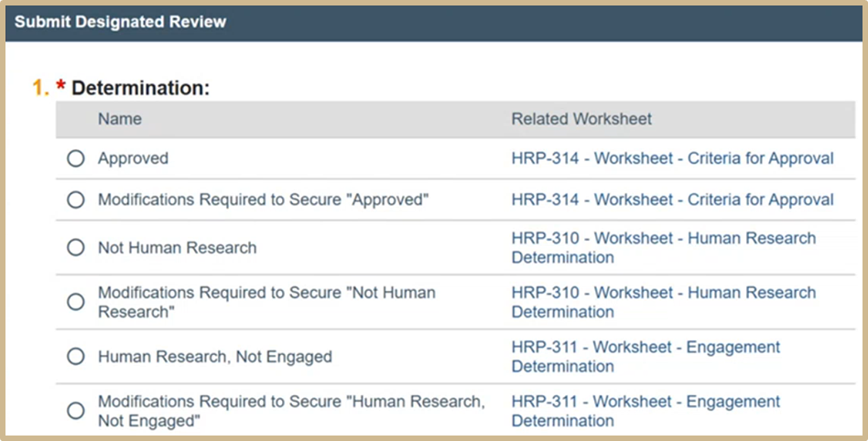Select the Not Human Research radio button

(76, 248)
